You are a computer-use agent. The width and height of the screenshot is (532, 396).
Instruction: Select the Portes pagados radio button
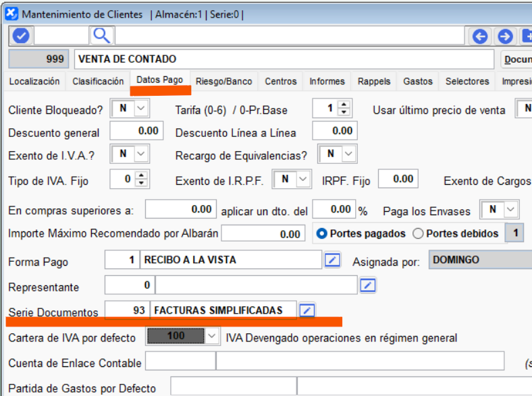pos(322,233)
